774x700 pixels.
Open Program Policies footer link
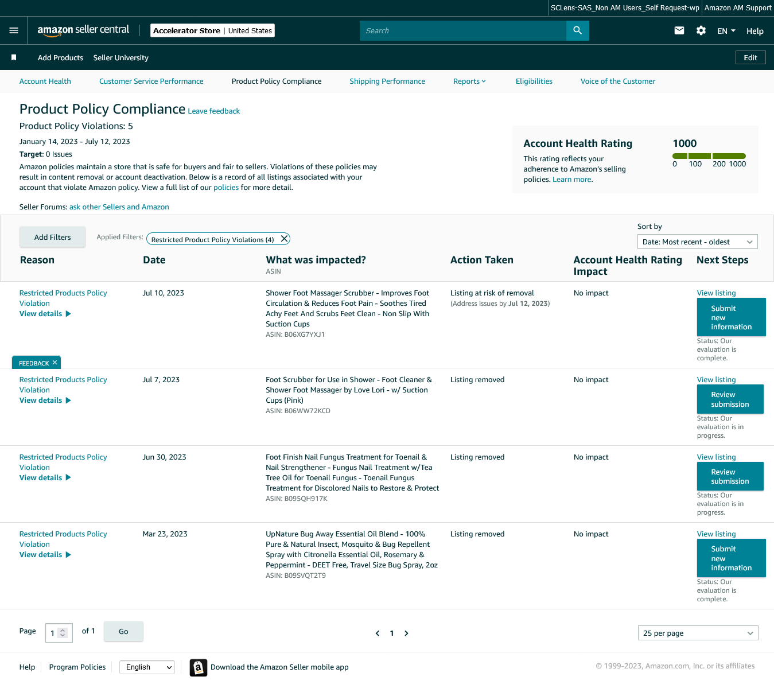click(77, 667)
